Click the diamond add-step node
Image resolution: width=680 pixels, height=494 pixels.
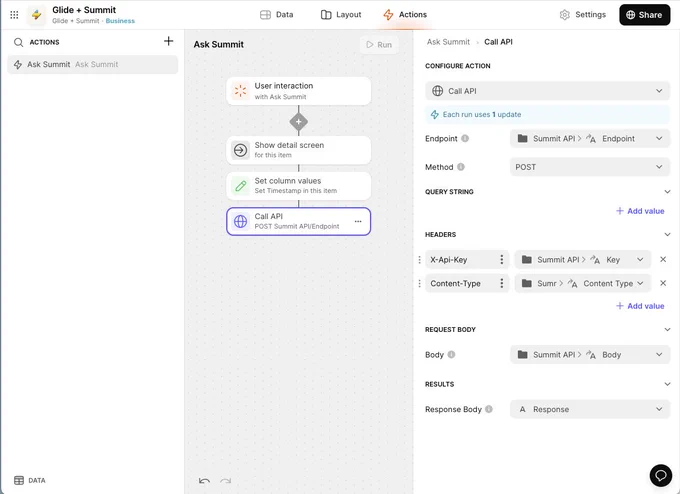(298, 121)
